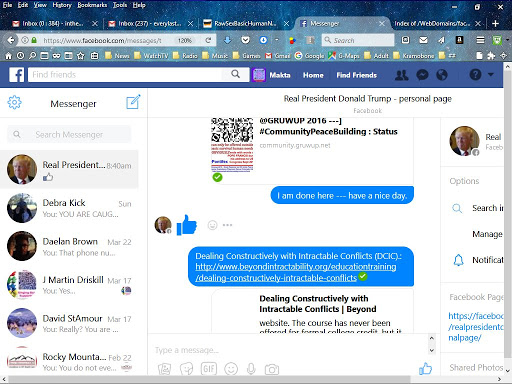Record a voice clip with microphone icon

pyautogui.click(x=251, y=369)
